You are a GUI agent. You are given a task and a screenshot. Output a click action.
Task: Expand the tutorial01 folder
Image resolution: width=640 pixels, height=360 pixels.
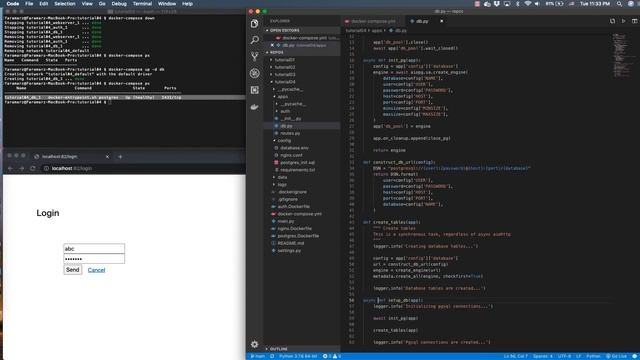(x=284, y=60)
